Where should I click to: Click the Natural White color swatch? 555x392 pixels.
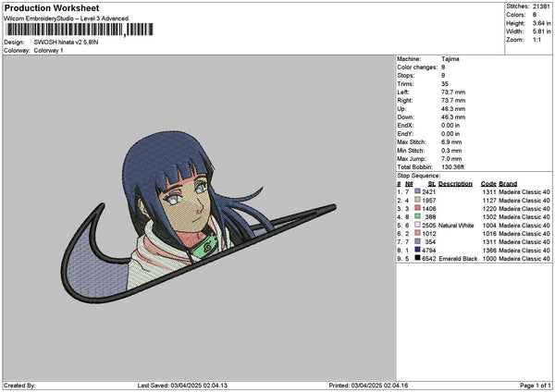pos(417,225)
